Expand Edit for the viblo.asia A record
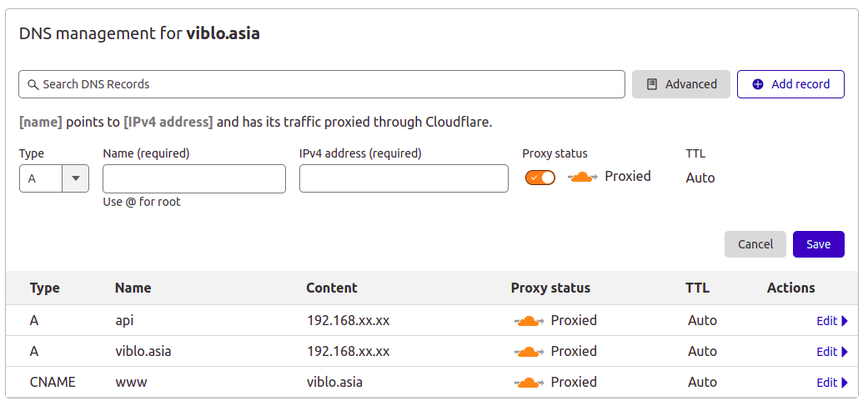This screenshot has width=868, height=406. point(831,352)
